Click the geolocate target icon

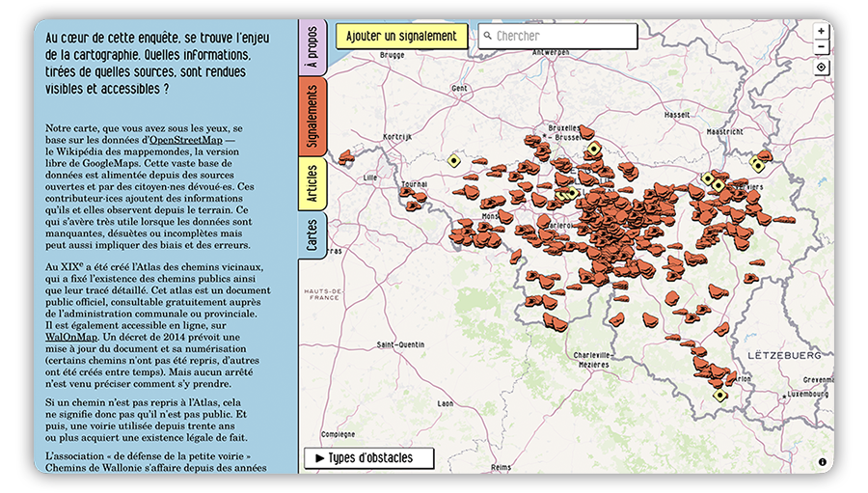tap(821, 67)
